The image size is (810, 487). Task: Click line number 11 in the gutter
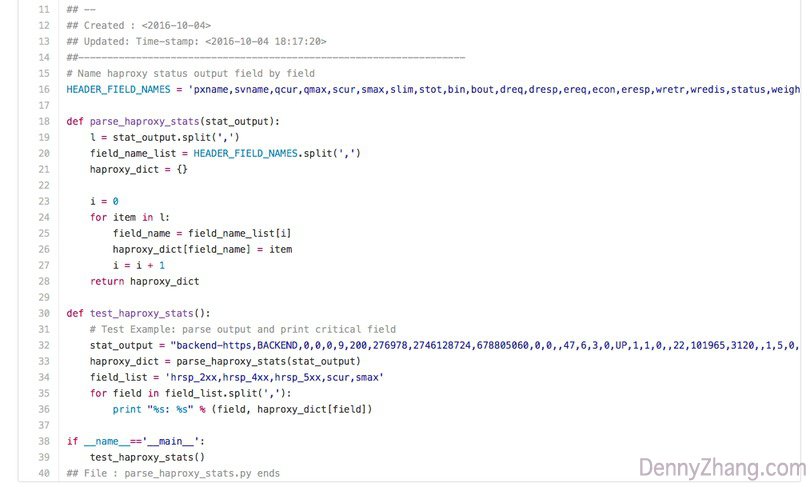point(43,10)
